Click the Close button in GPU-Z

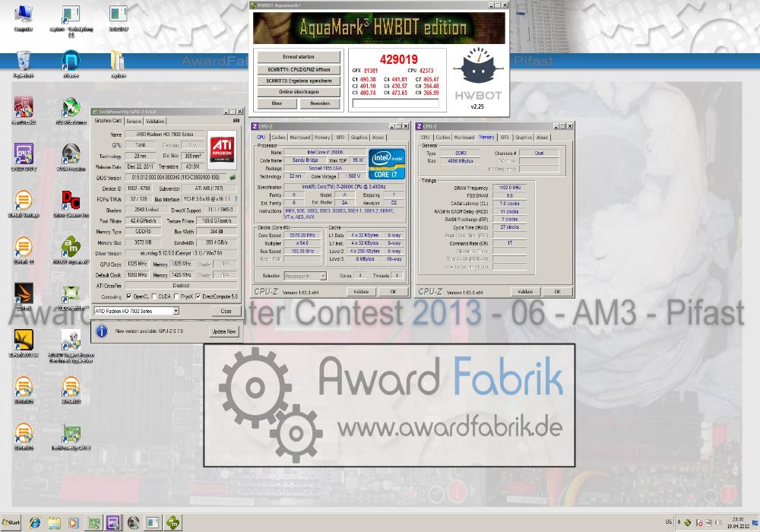[226, 311]
